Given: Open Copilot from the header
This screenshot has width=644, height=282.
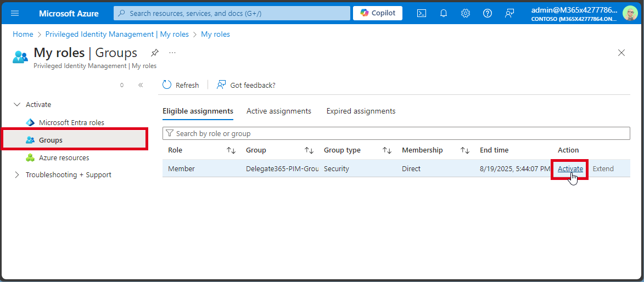Looking at the screenshot, I should tap(378, 13).
